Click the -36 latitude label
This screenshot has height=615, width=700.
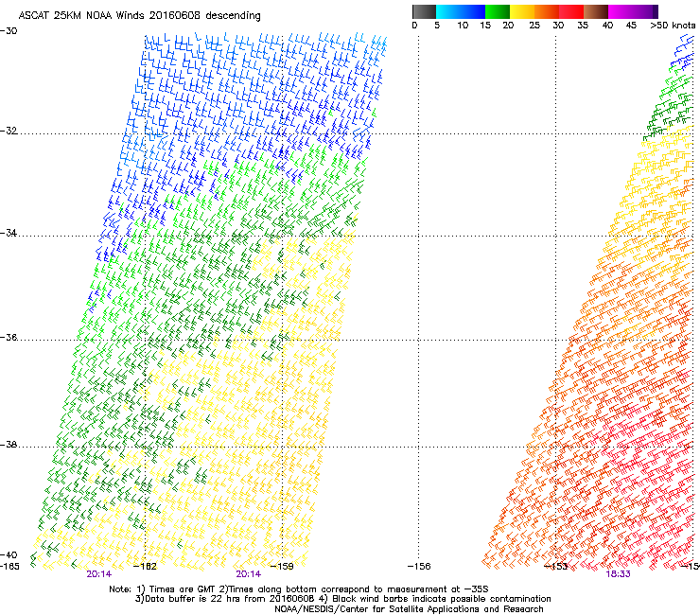pos(9,337)
